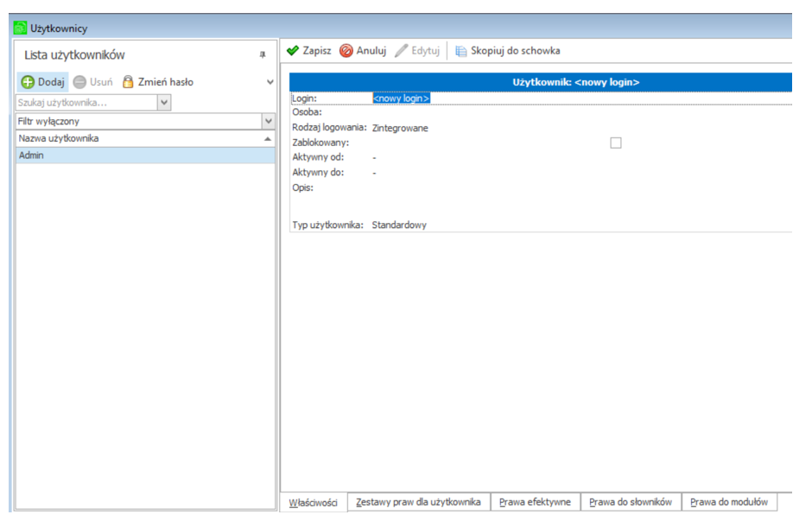Click the Dodaj button label

click(51, 82)
